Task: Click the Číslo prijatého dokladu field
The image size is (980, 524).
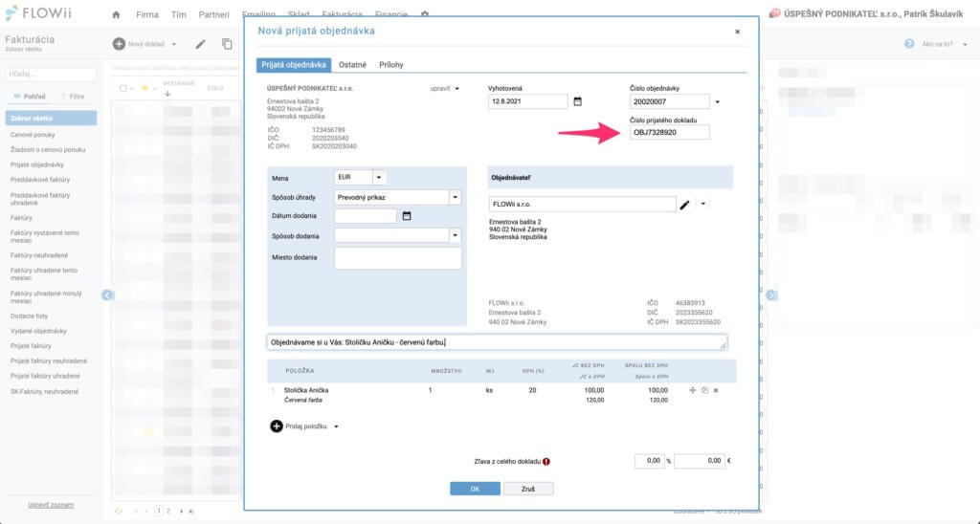Action: pyautogui.click(x=669, y=132)
